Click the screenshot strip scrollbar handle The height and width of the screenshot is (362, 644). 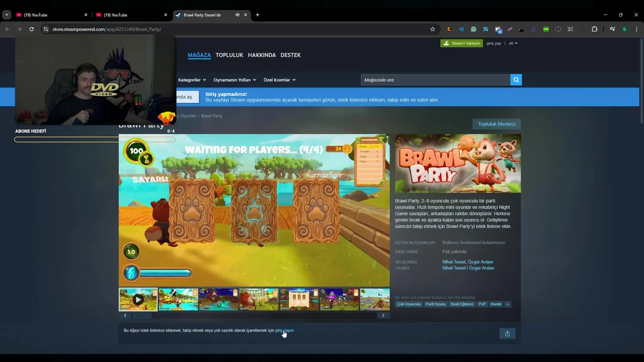click(x=141, y=315)
